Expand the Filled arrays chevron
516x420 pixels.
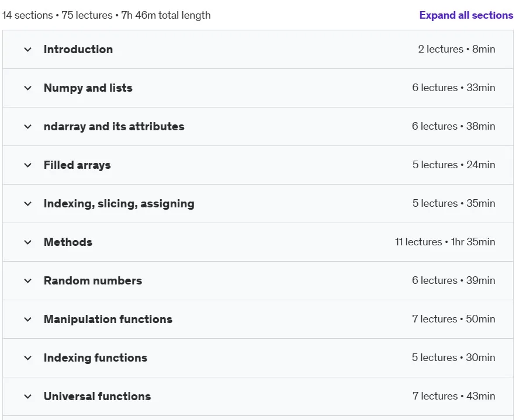coord(28,165)
